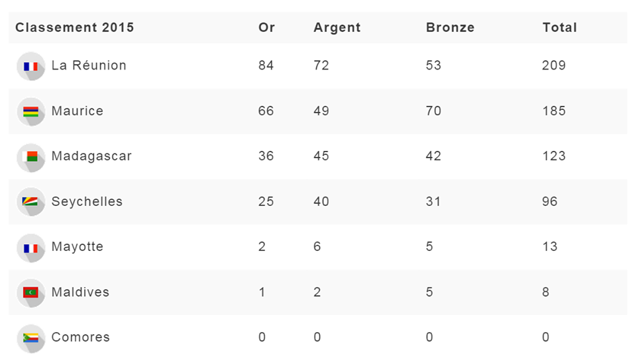Click the Madagascar flag icon

(30, 157)
